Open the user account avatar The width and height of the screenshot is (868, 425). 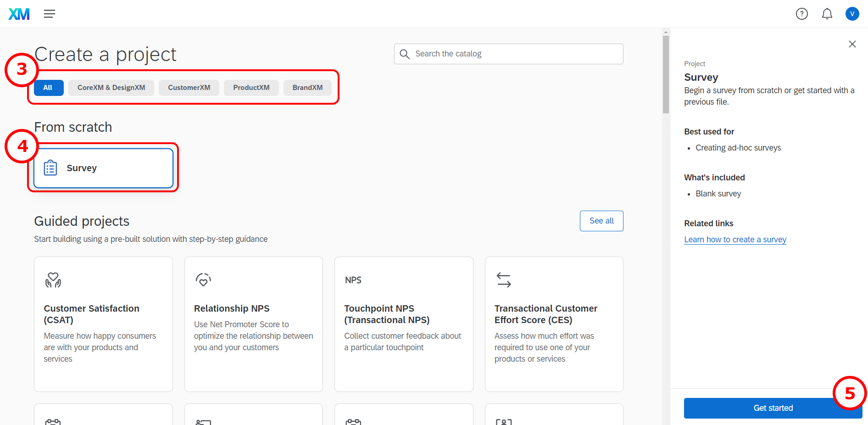tap(852, 14)
